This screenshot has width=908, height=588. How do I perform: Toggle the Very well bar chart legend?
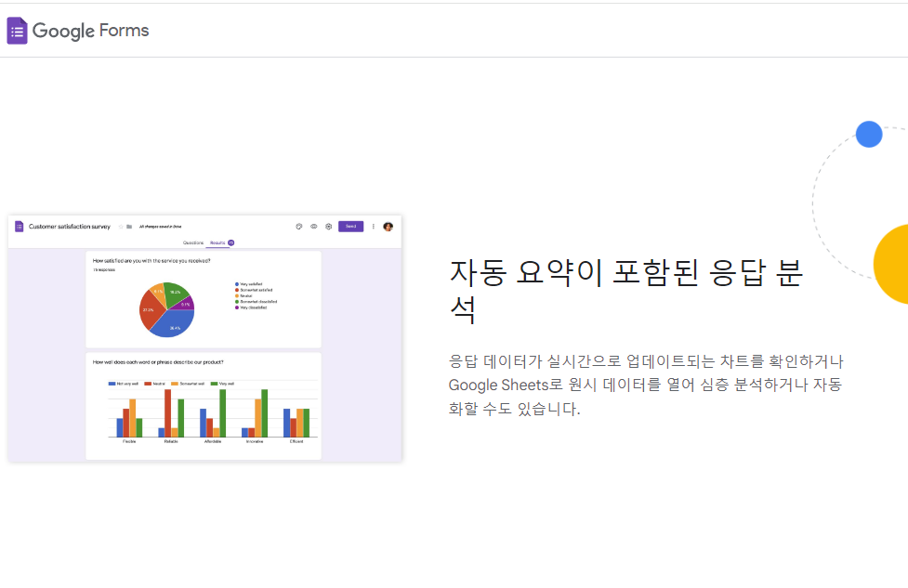(x=224, y=384)
